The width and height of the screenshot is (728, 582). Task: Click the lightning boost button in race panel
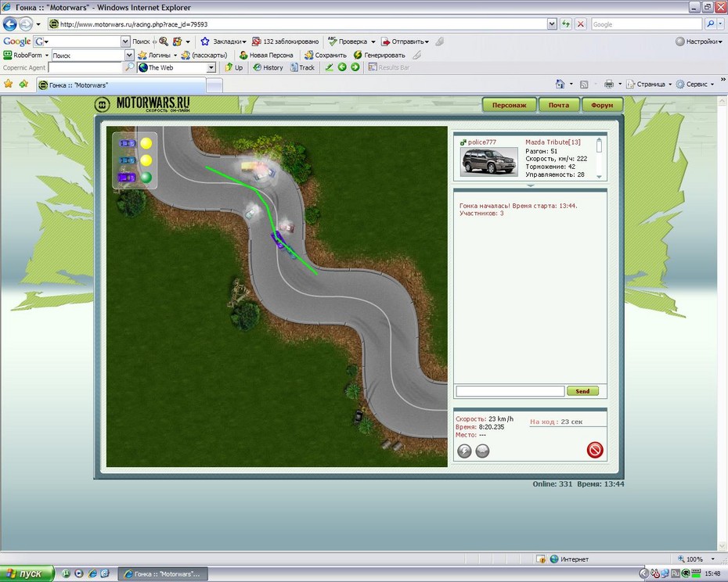464,451
